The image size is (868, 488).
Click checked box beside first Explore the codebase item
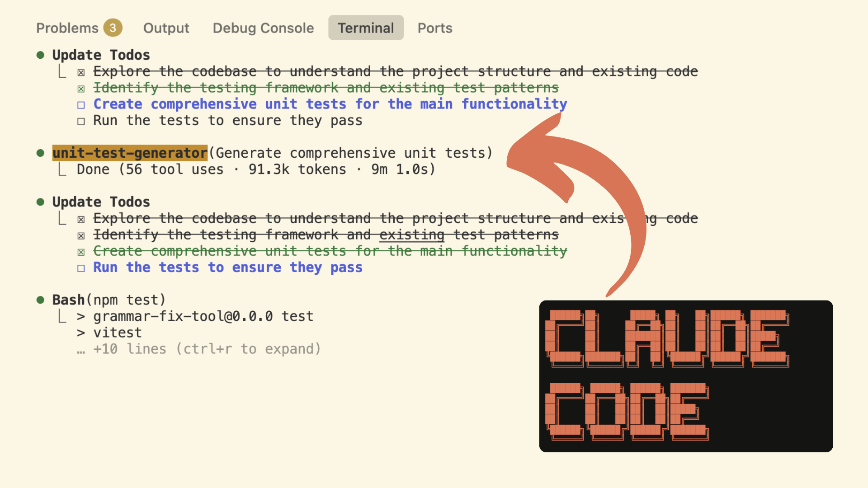point(81,72)
